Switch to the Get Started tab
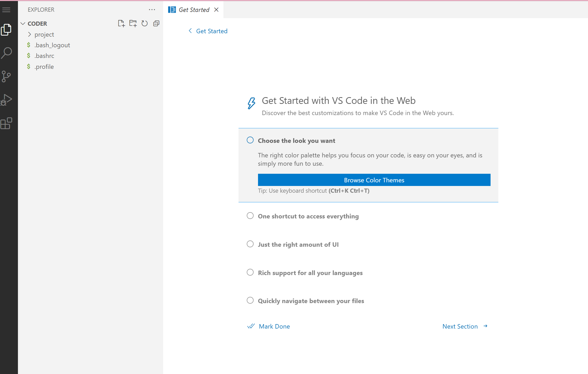This screenshot has width=588, height=374. tap(194, 10)
